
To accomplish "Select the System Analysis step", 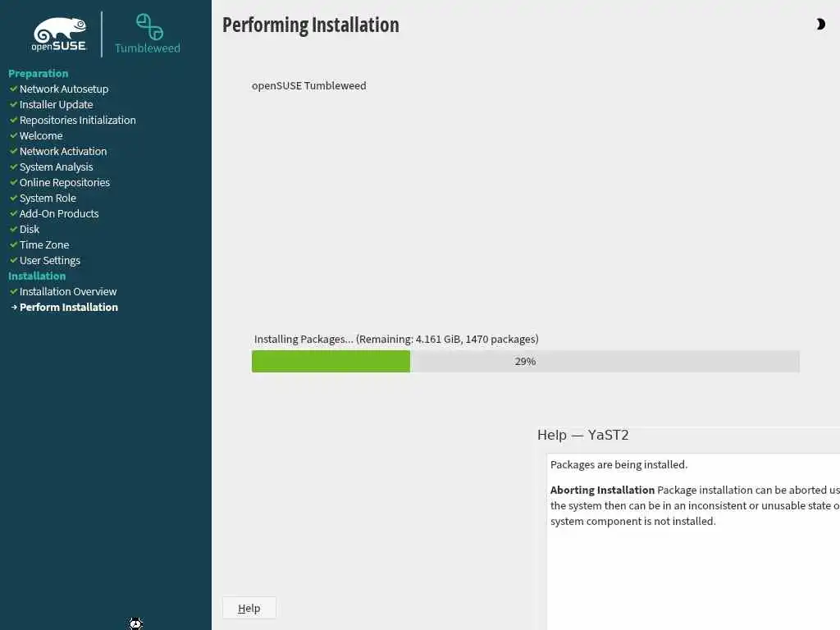I will pyautogui.click(x=57, y=167).
